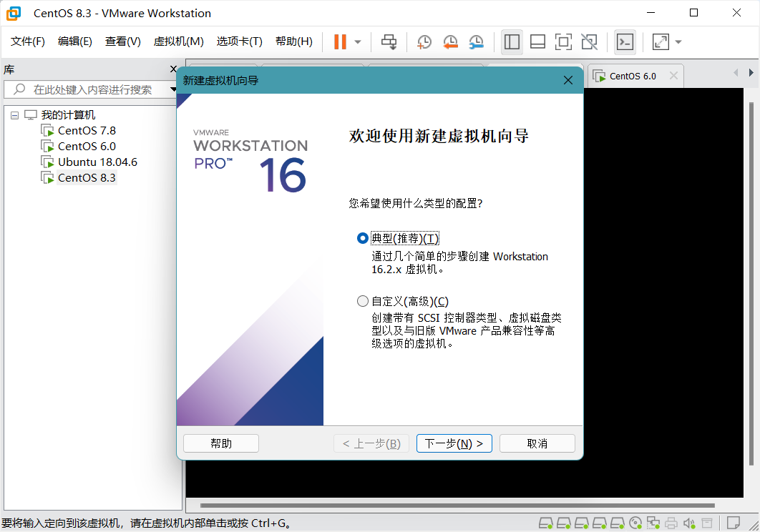Switch to the CentOS 6.0 tab
The height and width of the screenshot is (532, 760).
coord(633,76)
